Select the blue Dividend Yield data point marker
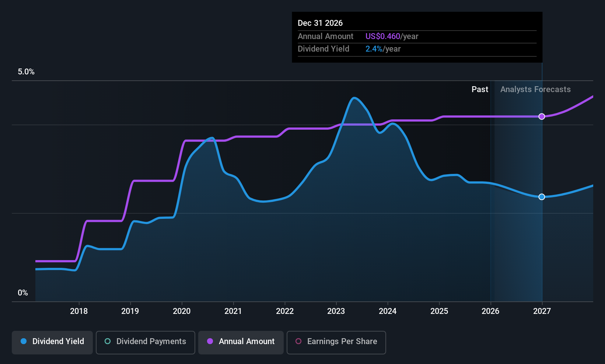The image size is (605, 364). coord(542,197)
